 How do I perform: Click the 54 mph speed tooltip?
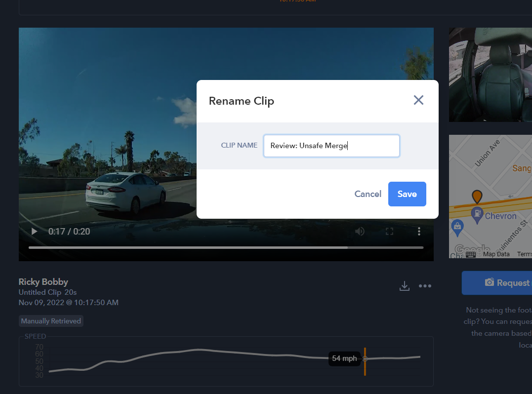tap(344, 358)
